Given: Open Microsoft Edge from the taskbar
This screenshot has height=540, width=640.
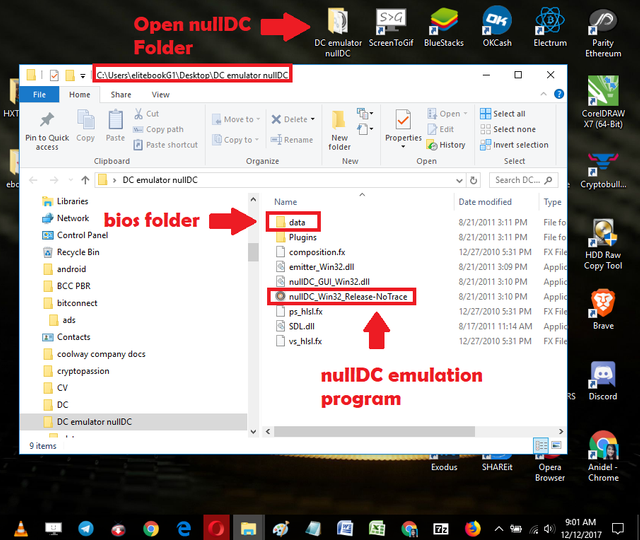Looking at the screenshot, I should coord(184,529).
